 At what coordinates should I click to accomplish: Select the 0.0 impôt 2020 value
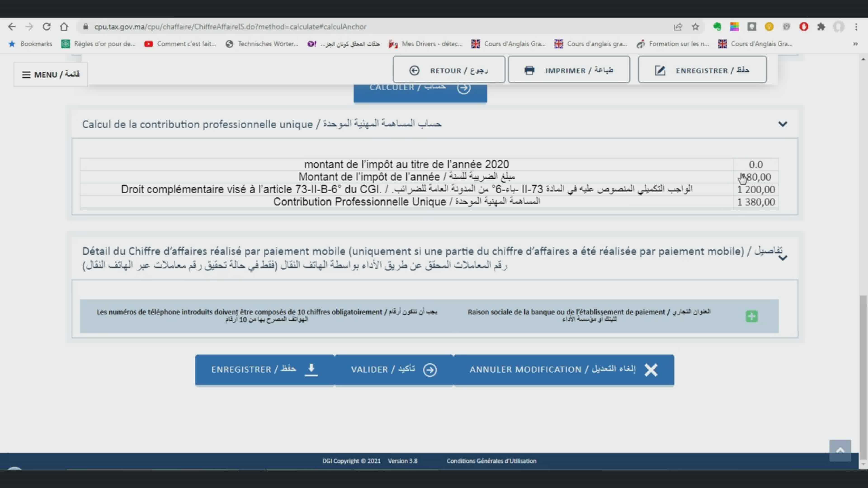pyautogui.click(x=756, y=164)
